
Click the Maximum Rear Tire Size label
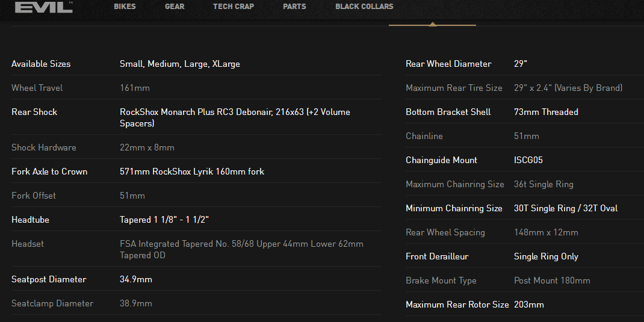point(454,88)
